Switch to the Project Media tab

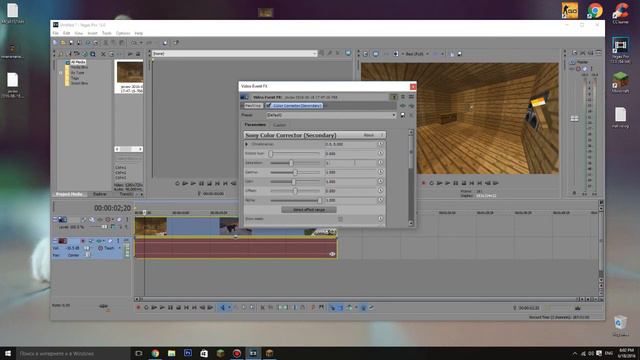(x=69, y=194)
